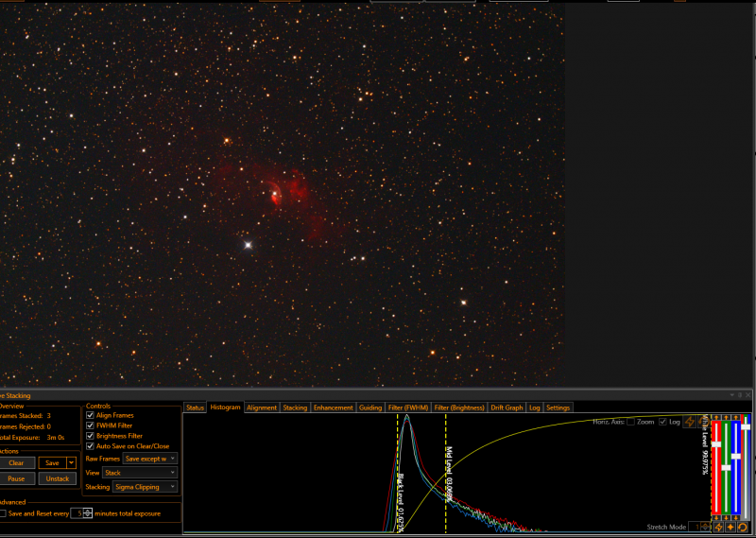The width and height of the screenshot is (756, 538).
Task: Click the pin icon on Live Stacking title bar
Action: [x=740, y=394]
